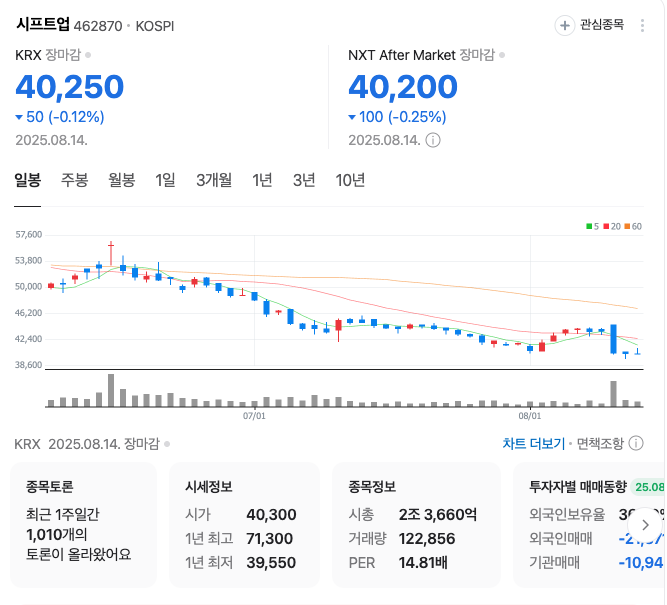Click the 관심종목 button label

click(602, 25)
